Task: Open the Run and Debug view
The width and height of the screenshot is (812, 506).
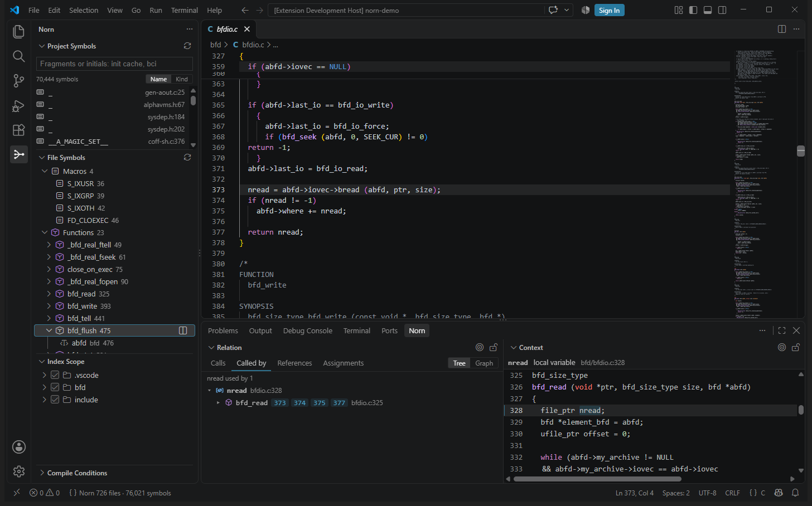Action: click(x=18, y=105)
